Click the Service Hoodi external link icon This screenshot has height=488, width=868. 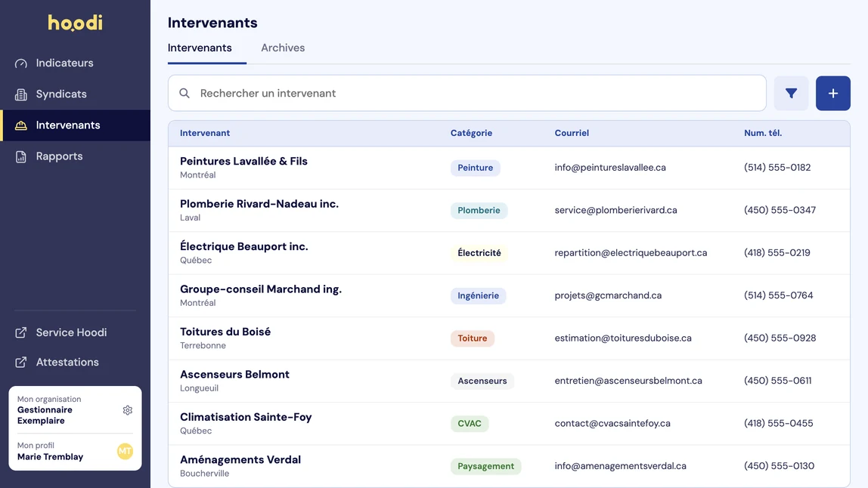tap(21, 332)
